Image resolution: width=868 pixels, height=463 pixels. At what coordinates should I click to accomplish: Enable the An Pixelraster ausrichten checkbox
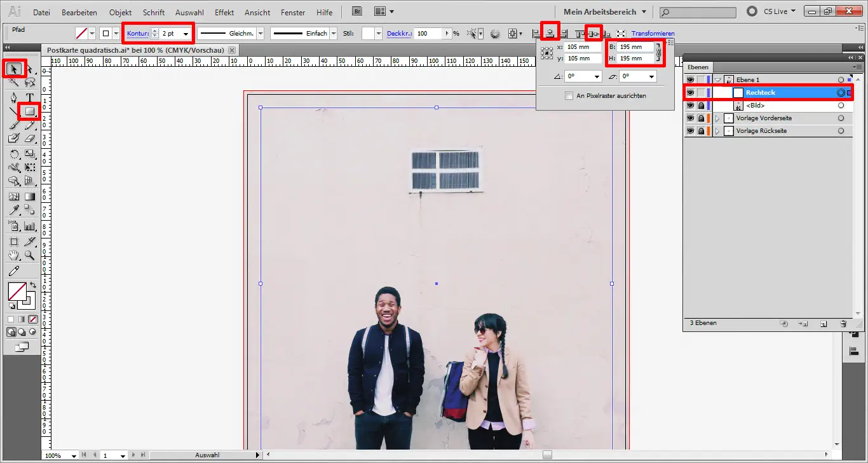[x=569, y=95]
